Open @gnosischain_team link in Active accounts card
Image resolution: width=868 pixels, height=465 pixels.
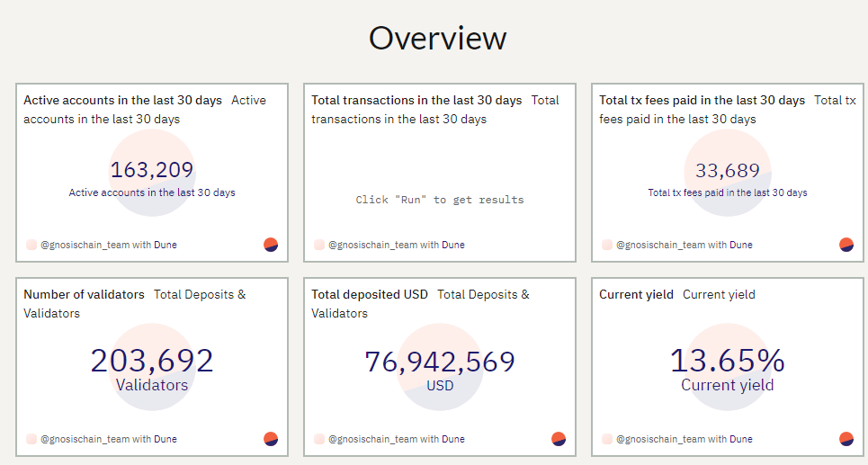coord(85,245)
